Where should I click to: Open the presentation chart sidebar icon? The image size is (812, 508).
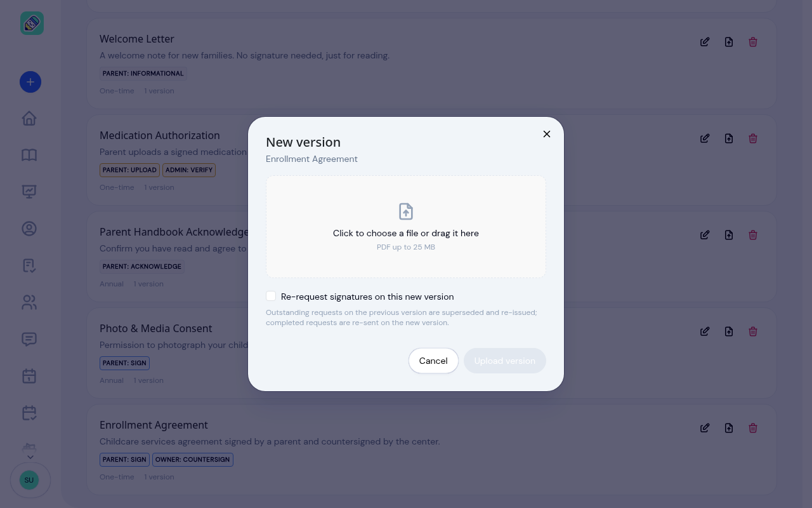pos(29,192)
